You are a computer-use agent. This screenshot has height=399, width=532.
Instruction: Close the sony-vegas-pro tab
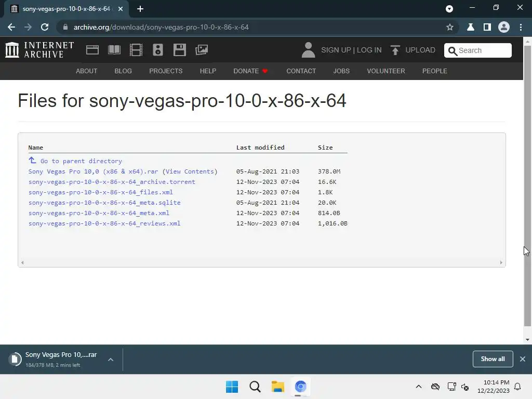pos(121,9)
